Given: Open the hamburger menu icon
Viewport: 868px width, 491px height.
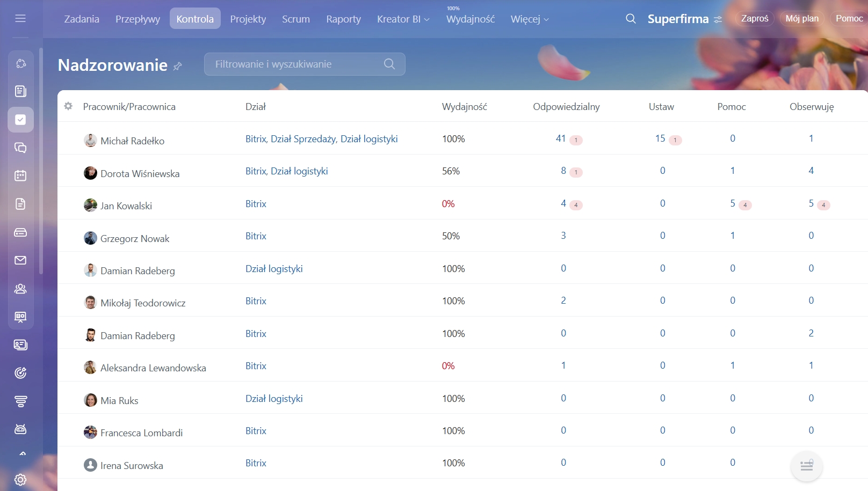Looking at the screenshot, I should click(20, 19).
